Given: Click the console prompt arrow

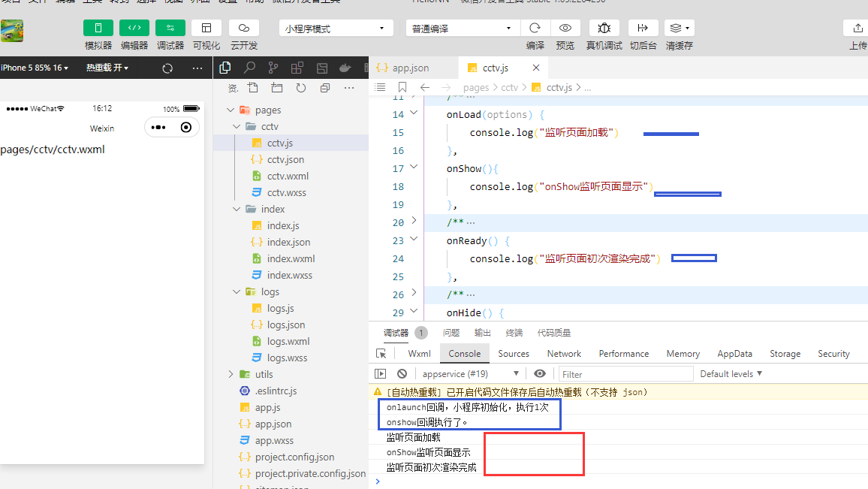Looking at the screenshot, I should (x=378, y=481).
